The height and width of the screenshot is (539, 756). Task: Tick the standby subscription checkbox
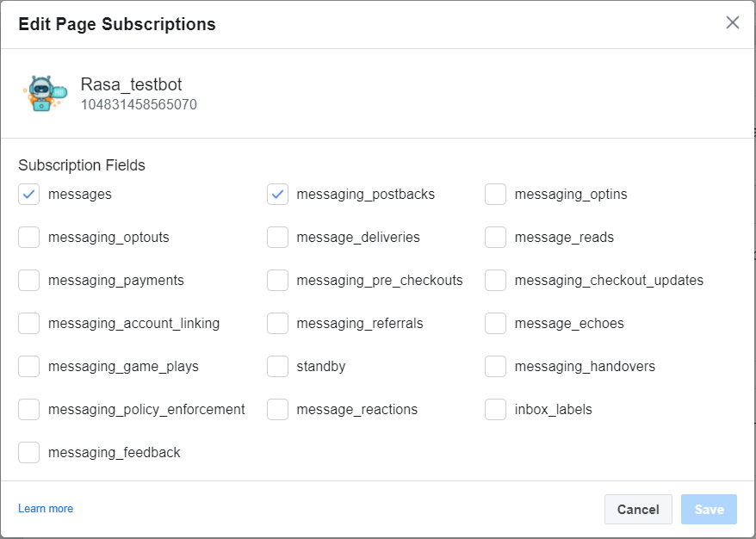(277, 367)
